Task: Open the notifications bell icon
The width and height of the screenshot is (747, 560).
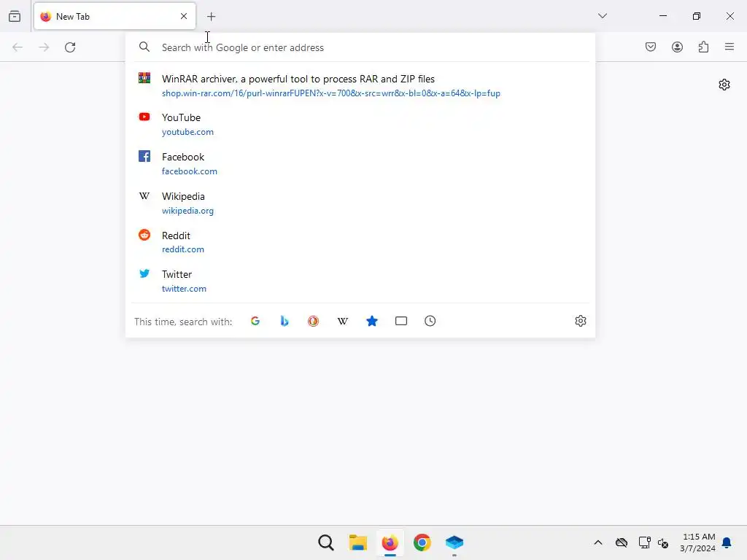Action: pyautogui.click(x=727, y=542)
